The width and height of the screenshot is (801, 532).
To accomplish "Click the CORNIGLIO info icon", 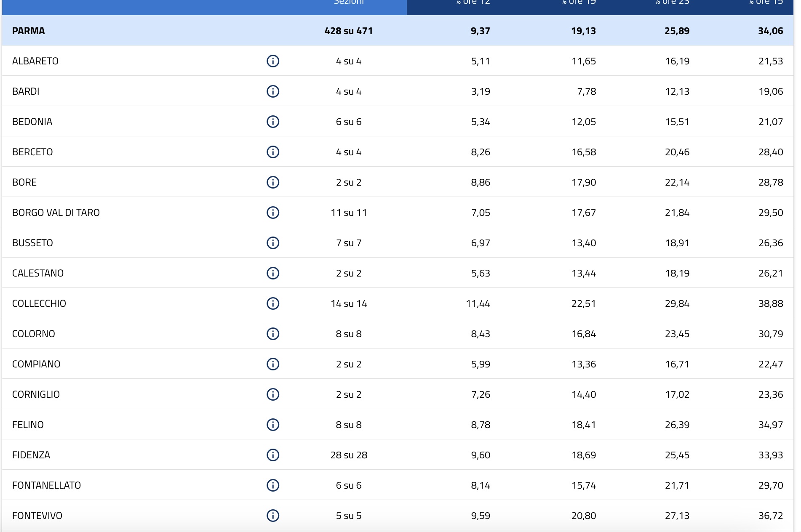I will [x=273, y=394].
